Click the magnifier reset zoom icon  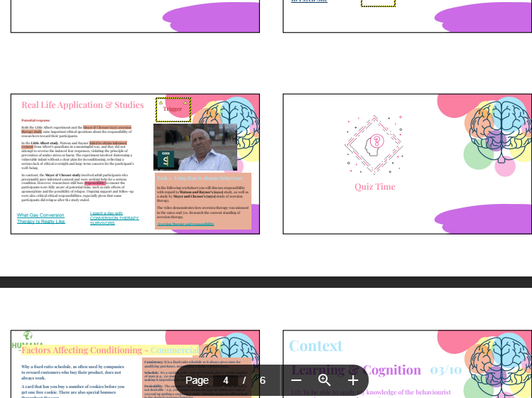(x=325, y=380)
